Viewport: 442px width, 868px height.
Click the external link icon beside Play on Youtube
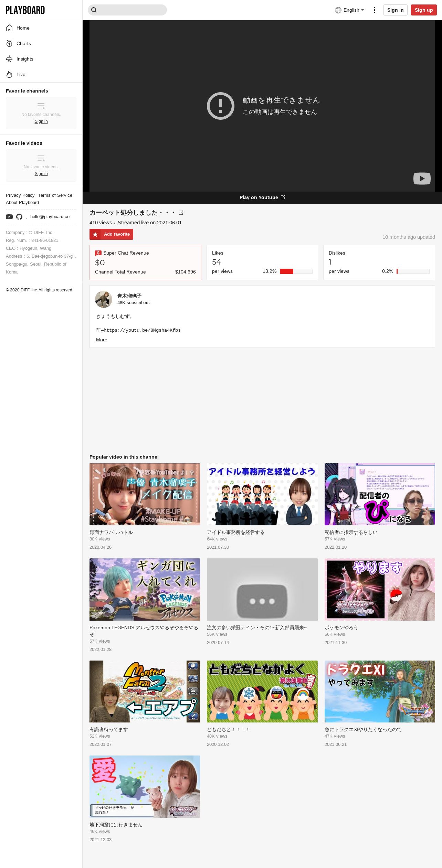[283, 197]
